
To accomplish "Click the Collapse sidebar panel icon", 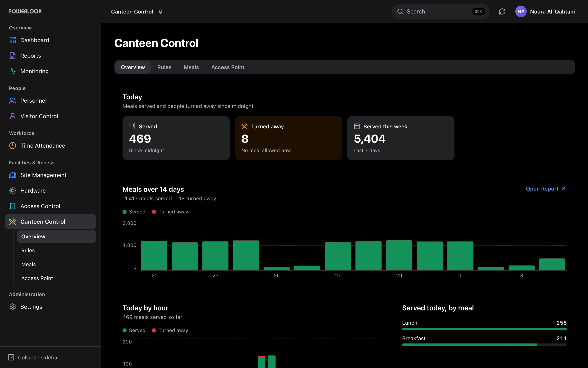I will point(11,358).
